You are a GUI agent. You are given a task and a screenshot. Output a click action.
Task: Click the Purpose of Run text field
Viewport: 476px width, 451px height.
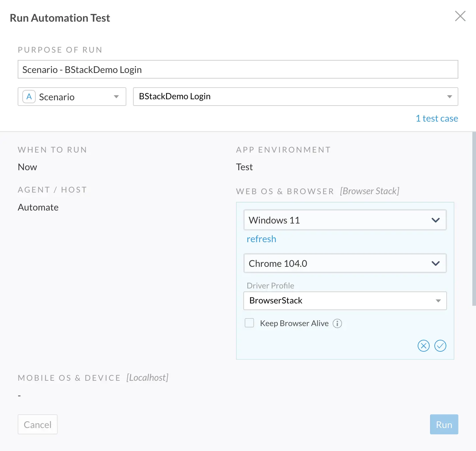click(238, 70)
